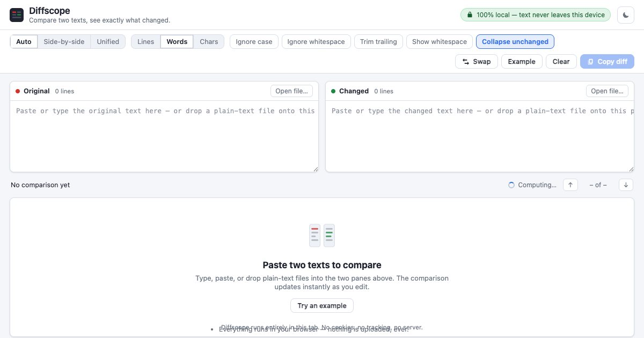644x338 pixels.
Task: Click the 'Diffscope' title text
Action: [x=49, y=11]
